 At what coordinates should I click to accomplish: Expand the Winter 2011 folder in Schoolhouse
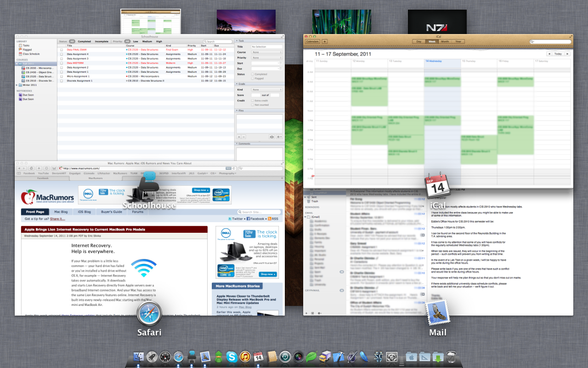pyautogui.click(x=17, y=85)
